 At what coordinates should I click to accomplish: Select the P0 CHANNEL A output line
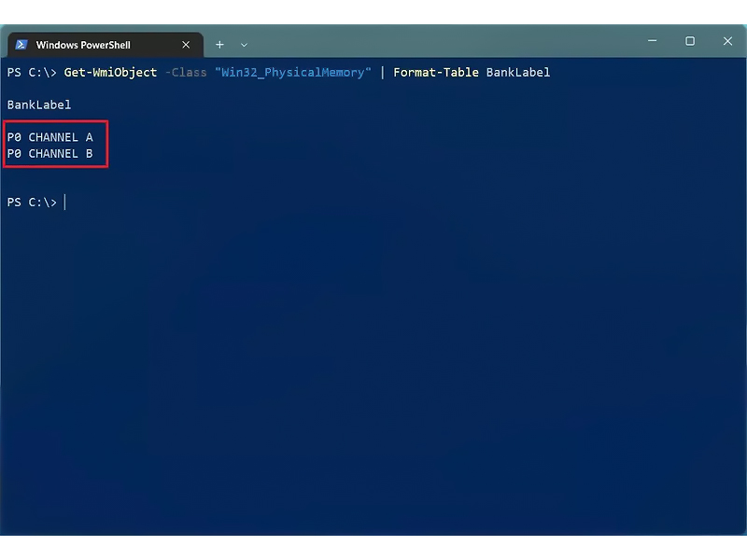(50, 137)
